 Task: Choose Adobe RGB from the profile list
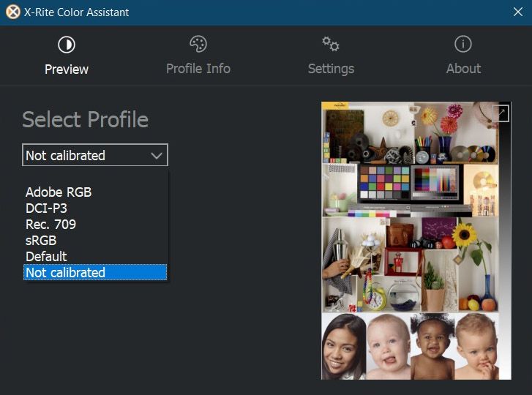59,192
